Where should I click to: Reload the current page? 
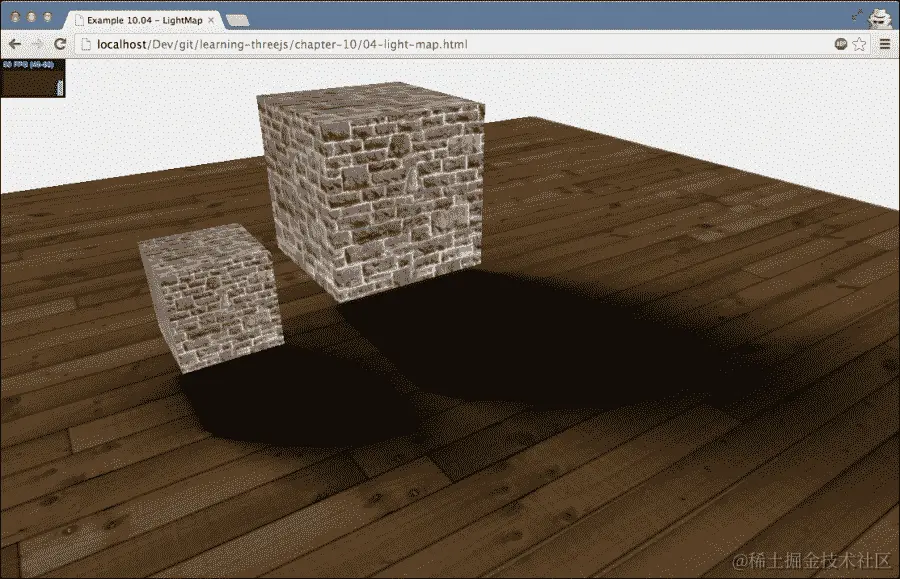point(60,44)
